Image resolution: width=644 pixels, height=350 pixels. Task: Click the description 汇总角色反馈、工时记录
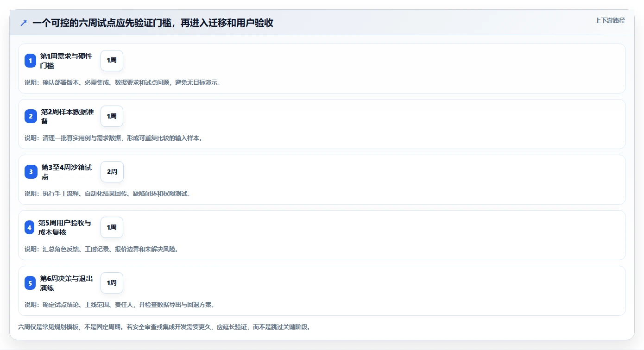coord(101,249)
